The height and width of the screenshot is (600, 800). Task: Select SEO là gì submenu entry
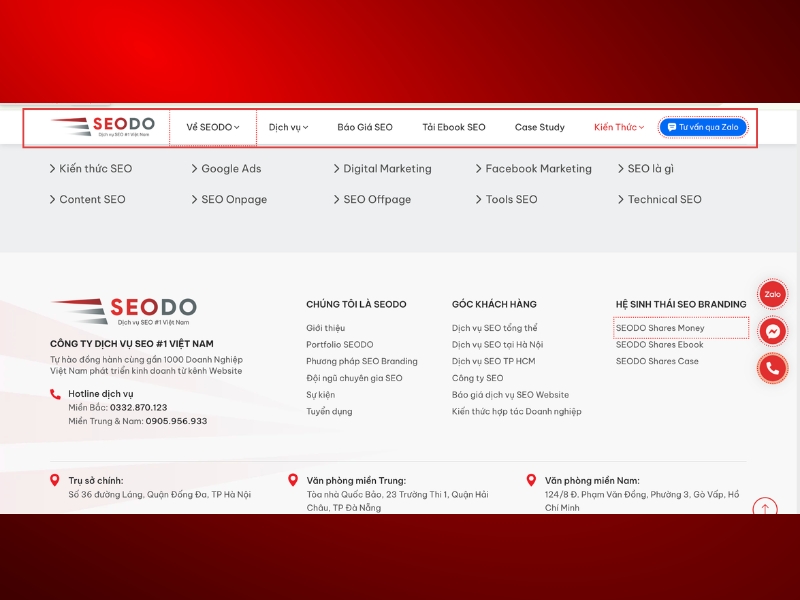pyautogui.click(x=645, y=168)
